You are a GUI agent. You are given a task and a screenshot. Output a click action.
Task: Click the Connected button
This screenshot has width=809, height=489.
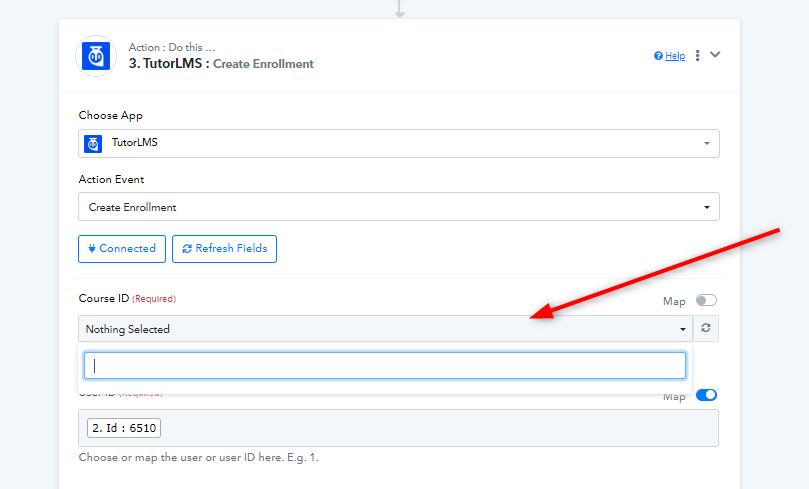[x=122, y=249]
